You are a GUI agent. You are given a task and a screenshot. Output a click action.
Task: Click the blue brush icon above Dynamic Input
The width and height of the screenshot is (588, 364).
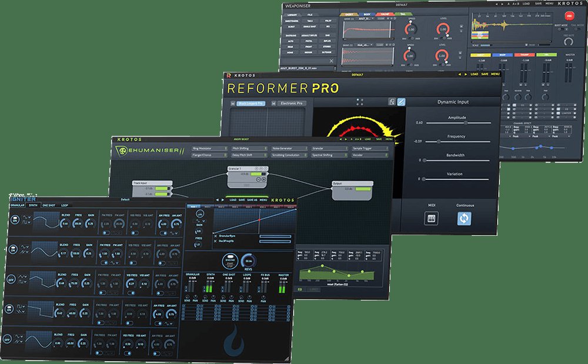click(x=401, y=102)
